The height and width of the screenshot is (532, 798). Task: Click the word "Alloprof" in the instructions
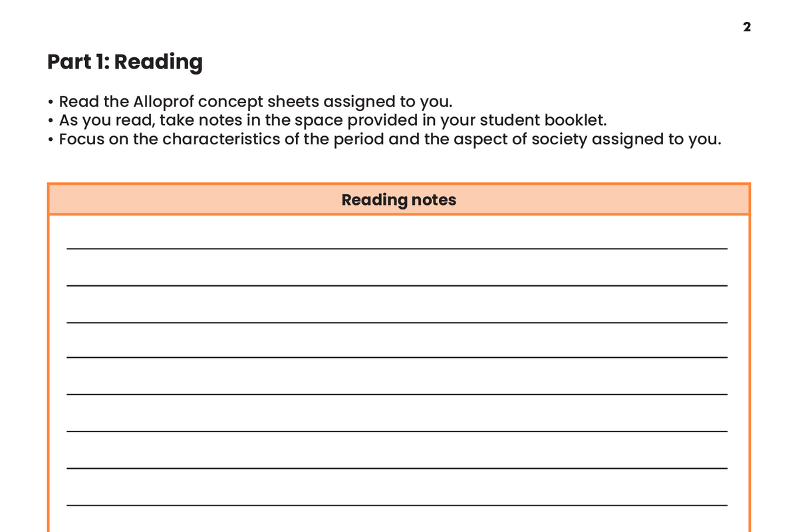tap(163, 102)
